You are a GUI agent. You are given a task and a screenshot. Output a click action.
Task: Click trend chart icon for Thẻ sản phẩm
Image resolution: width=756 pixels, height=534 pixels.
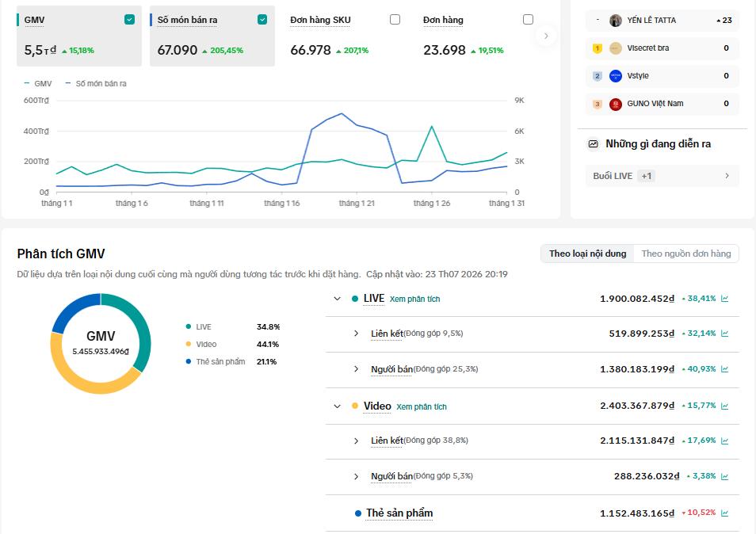click(x=724, y=513)
